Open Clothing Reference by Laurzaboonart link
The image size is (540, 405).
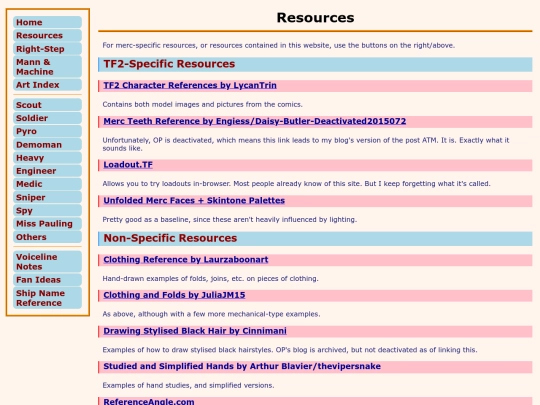186,260
